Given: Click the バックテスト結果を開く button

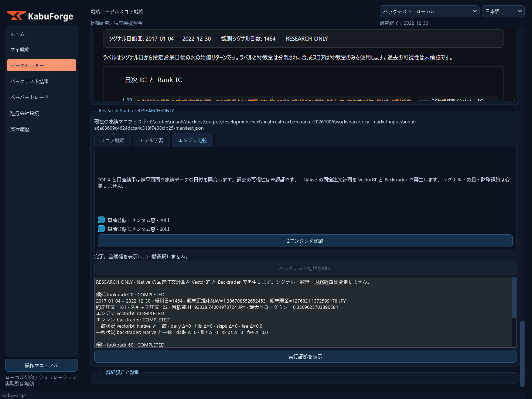Looking at the screenshot, I should [305, 268].
